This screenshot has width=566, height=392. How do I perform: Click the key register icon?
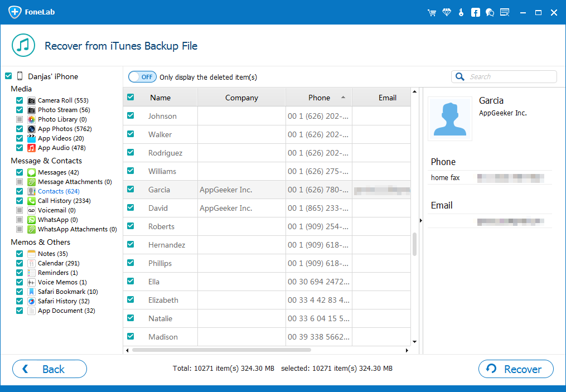click(x=461, y=12)
